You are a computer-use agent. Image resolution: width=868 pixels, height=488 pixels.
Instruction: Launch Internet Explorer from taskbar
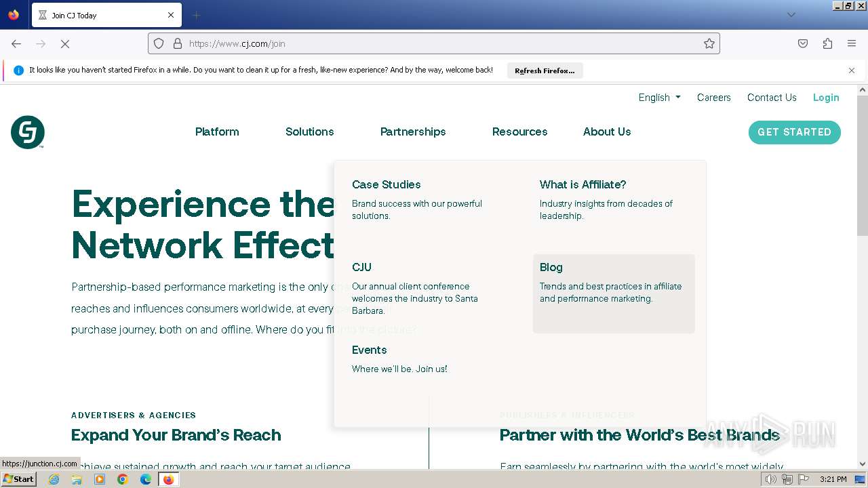[54, 479]
